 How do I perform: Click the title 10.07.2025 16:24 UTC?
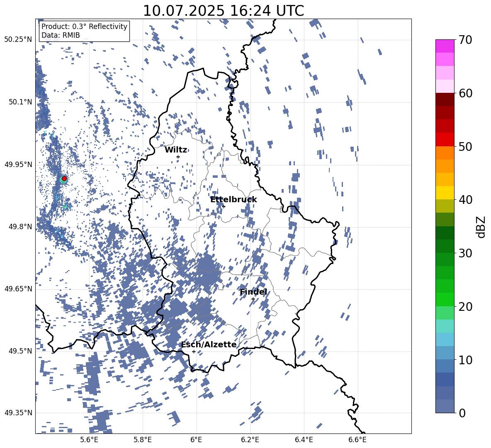pos(224,11)
